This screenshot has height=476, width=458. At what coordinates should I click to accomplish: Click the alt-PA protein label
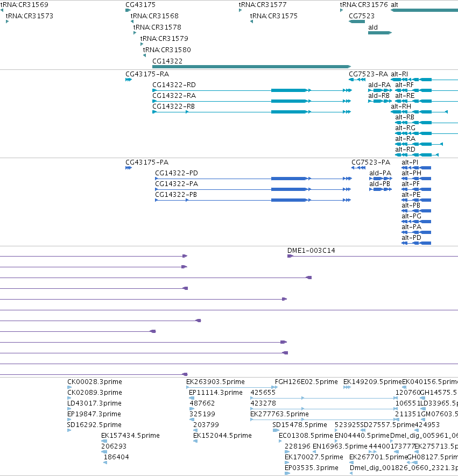(x=411, y=227)
